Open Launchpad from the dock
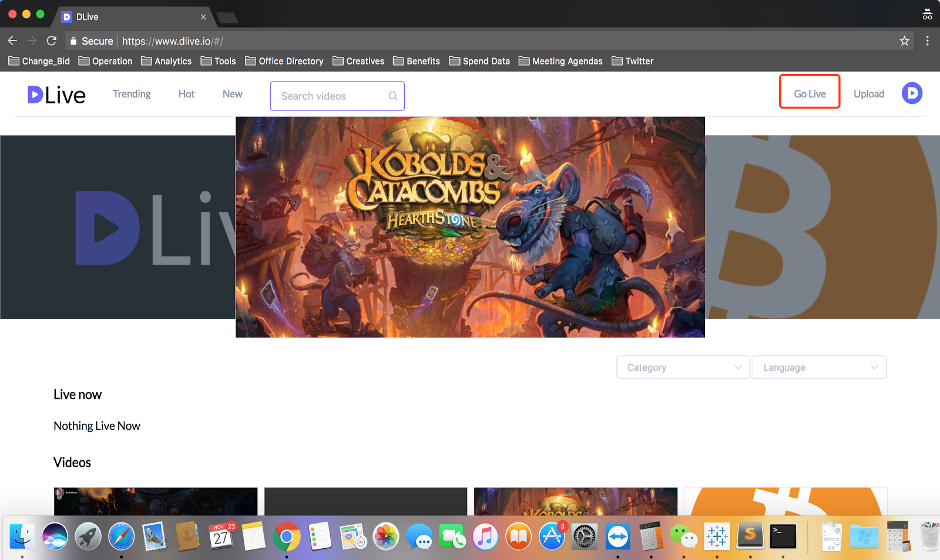This screenshot has width=940, height=560. (x=88, y=537)
